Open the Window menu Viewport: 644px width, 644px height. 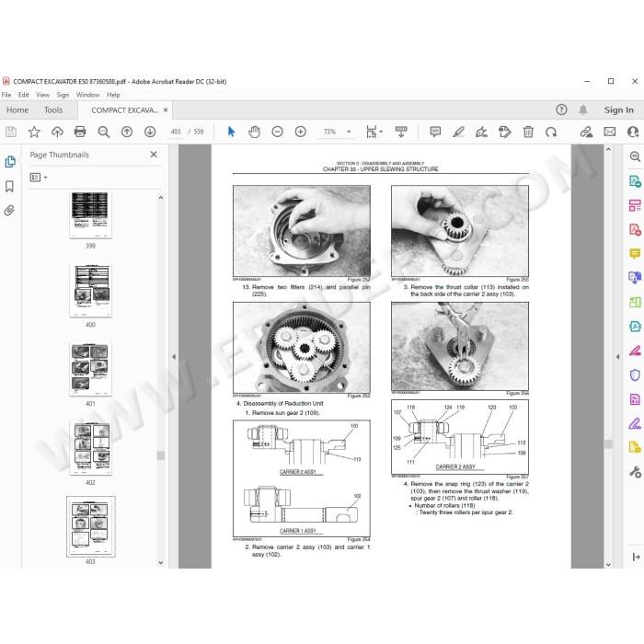point(87,95)
